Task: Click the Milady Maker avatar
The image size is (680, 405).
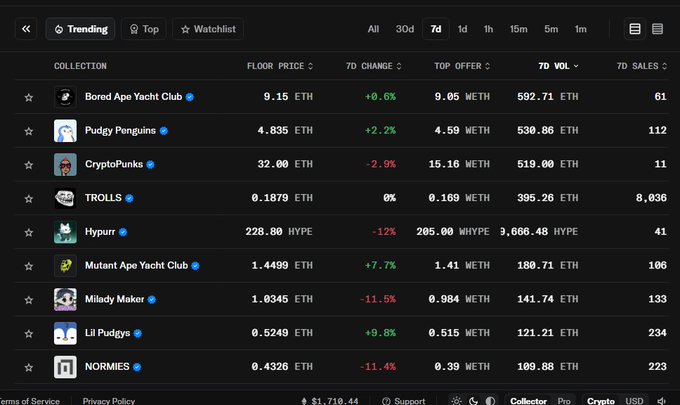Action: [x=65, y=299]
